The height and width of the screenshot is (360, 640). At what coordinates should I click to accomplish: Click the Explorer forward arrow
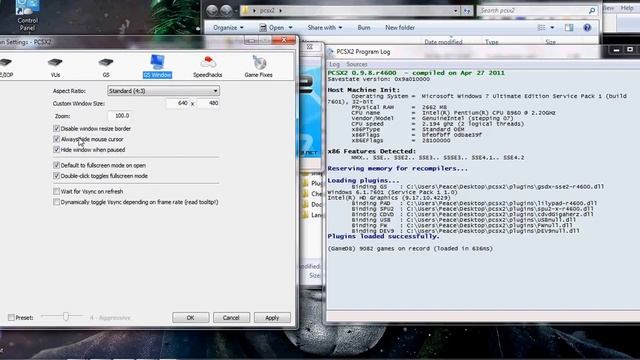tap(226, 11)
